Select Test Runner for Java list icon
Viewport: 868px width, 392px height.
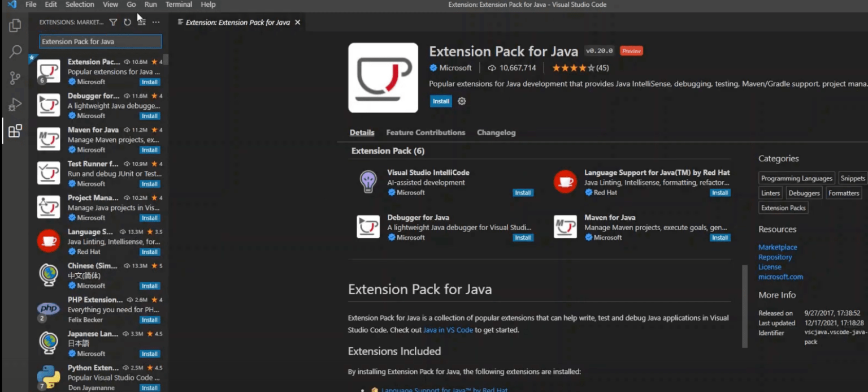click(x=49, y=173)
